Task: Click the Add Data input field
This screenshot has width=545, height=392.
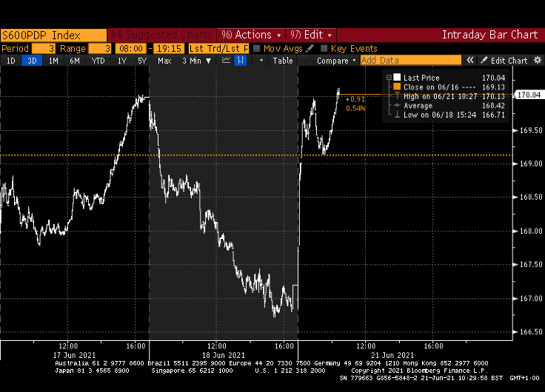Action: click(x=409, y=61)
